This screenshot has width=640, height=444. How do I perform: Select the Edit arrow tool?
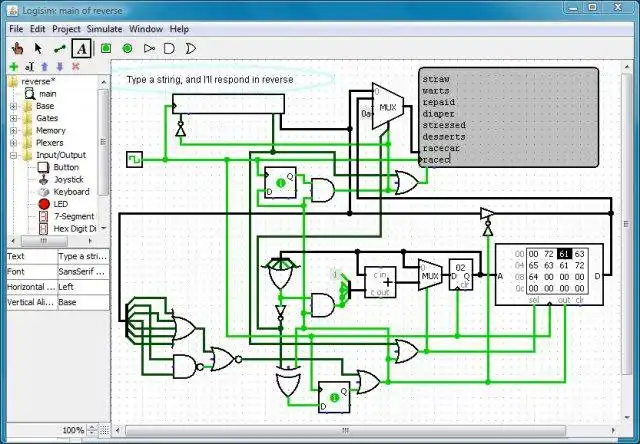[x=38, y=49]
